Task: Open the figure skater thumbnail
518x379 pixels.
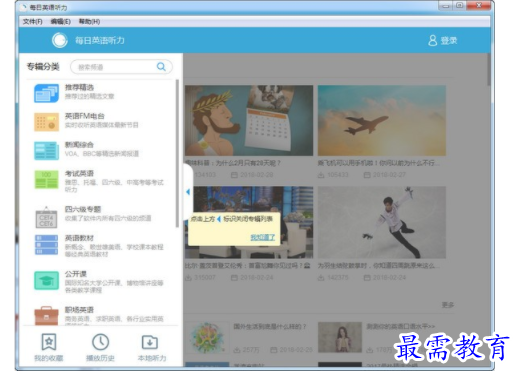Action: (382, 222)
